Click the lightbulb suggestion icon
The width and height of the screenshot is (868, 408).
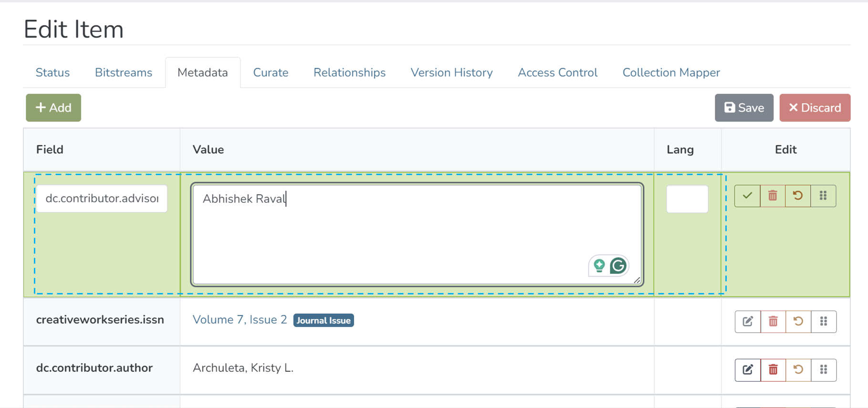point(599,266)
